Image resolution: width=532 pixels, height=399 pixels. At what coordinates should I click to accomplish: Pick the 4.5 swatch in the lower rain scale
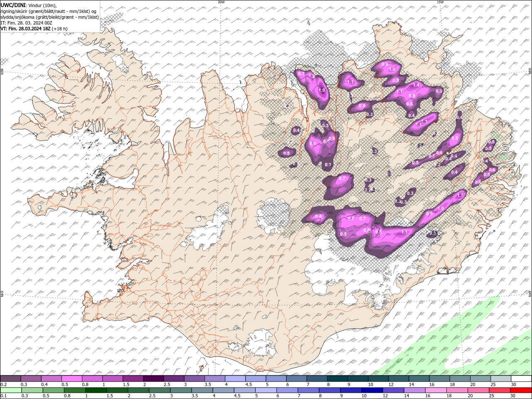click(x=244, y=390)
